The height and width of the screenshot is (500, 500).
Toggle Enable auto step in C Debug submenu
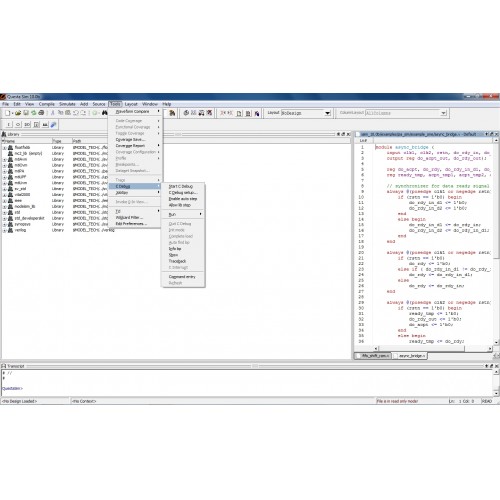click(x=183, y=199)
